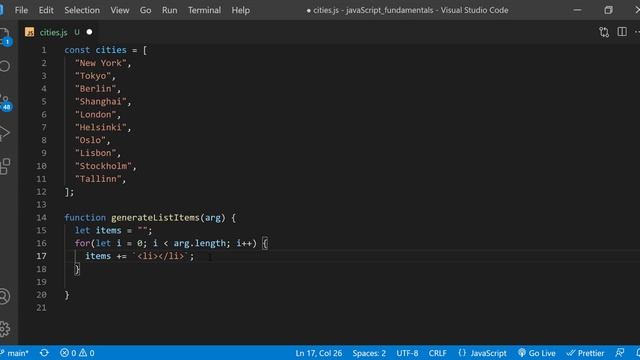The width and height of the screenshot is (640, 360).
Task: Click Ln 17, Col 26 status entry
Action: pos(318,353)
